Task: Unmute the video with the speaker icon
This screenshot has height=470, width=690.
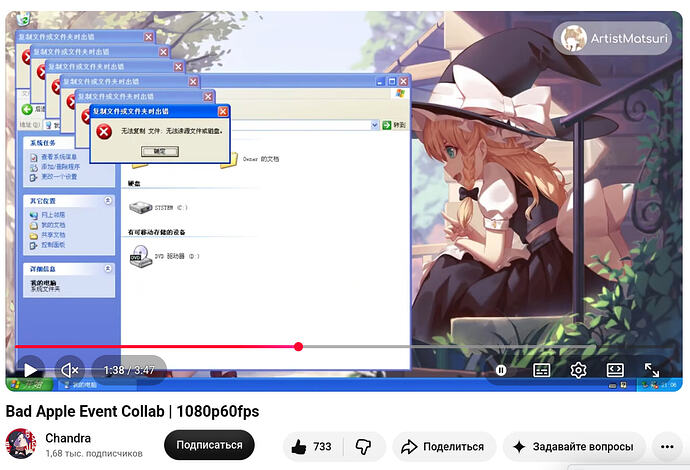Action: pyautogui.click(x=70, y=370)
